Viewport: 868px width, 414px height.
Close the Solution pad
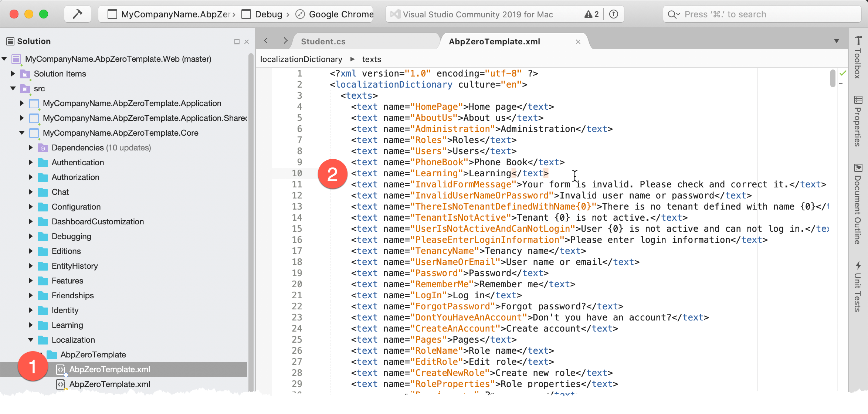point(247,42)
